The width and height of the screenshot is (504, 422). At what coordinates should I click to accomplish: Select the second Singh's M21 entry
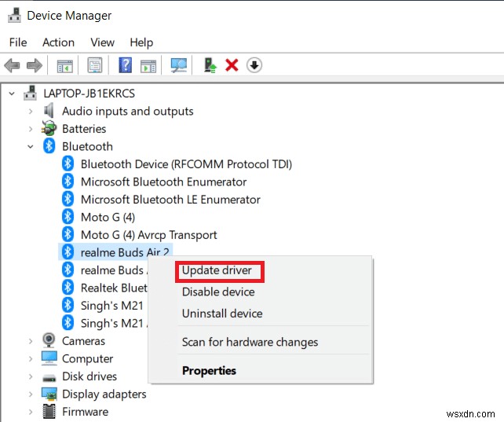click(x=114, y=323)
